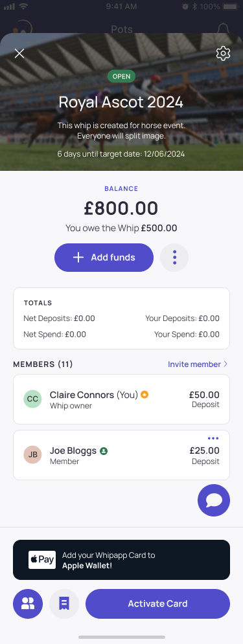Open Joe Bloggs' three-dot member menu
Image resolution: width=243 pixels, height=644 pixels.
coord(213,438)
